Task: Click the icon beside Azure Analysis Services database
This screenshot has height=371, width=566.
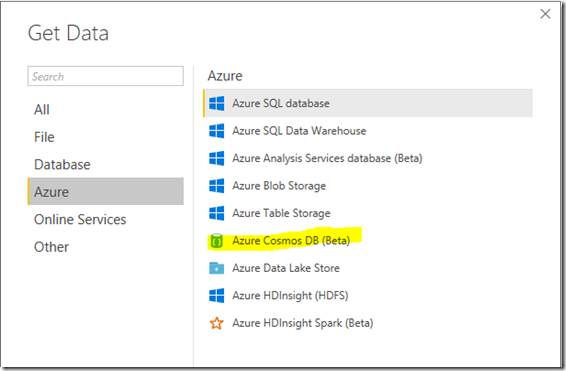Action: [217, 158]
